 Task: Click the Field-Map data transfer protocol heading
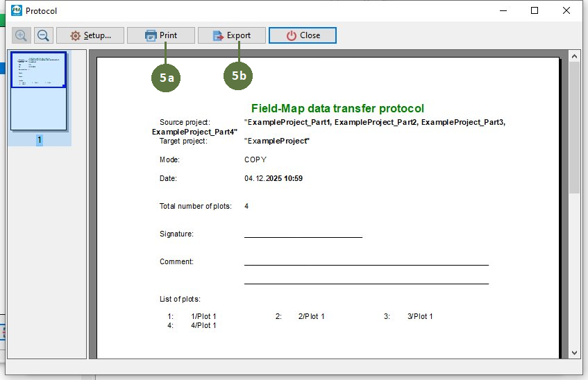(337, 108)
